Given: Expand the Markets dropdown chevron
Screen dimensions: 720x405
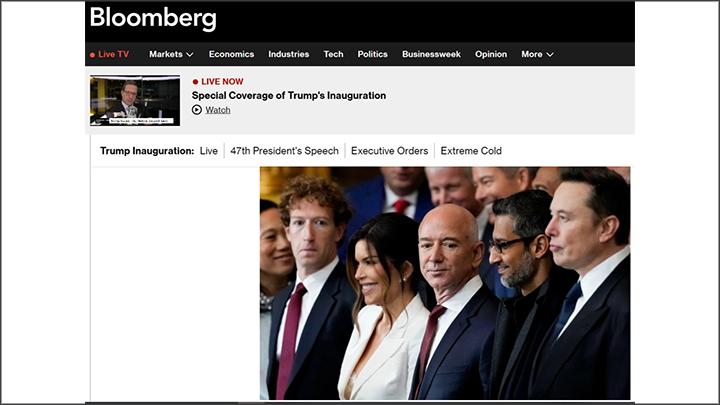Looking at the screenshot, I should point(190,55).
